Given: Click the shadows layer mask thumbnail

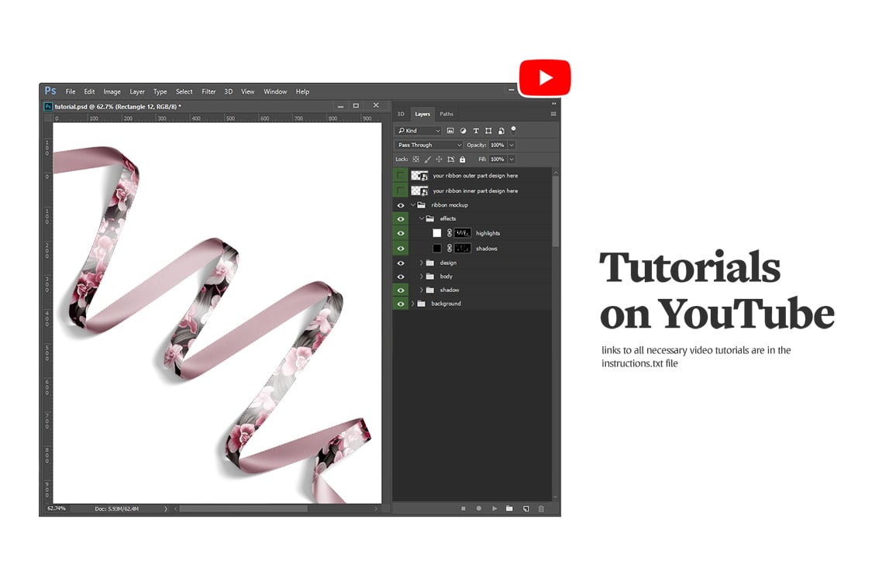Looking at the screenshot, I should click(463, 249).
